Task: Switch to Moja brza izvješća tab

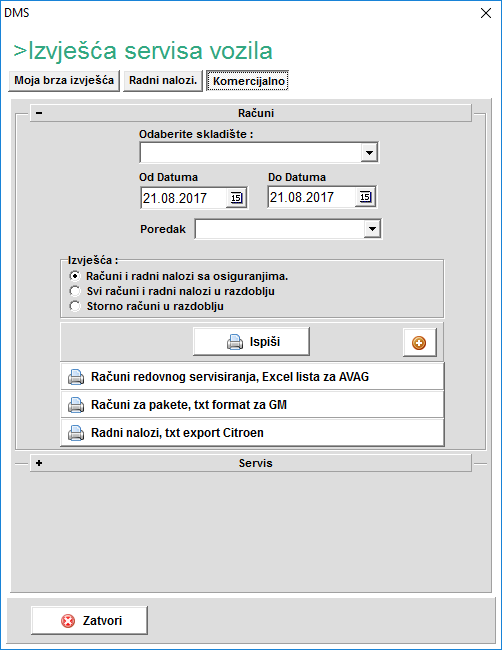Action: coord(64,80)
